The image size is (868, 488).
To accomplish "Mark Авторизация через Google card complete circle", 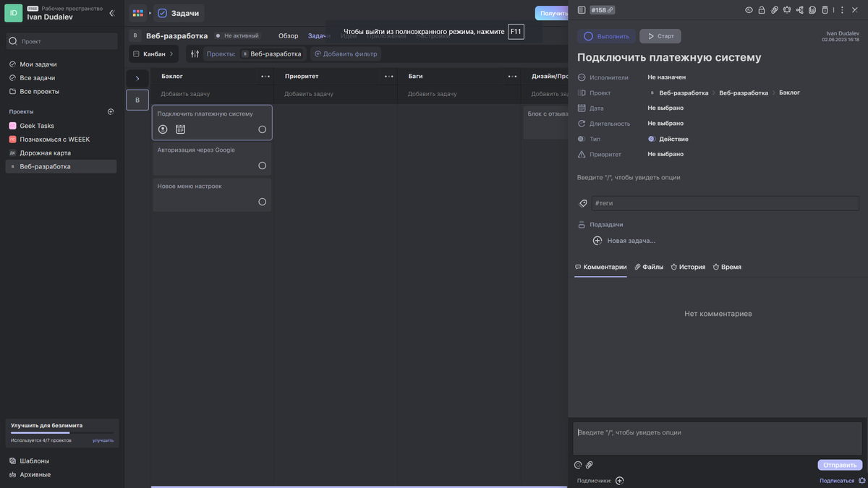I will (263, 166).
